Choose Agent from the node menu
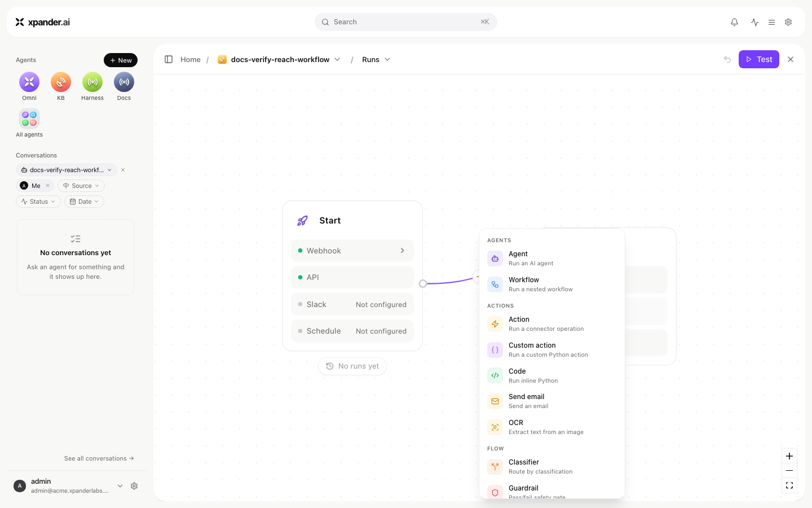The height and width of the screenshot is (508, 812). click(x=552, y=259)
